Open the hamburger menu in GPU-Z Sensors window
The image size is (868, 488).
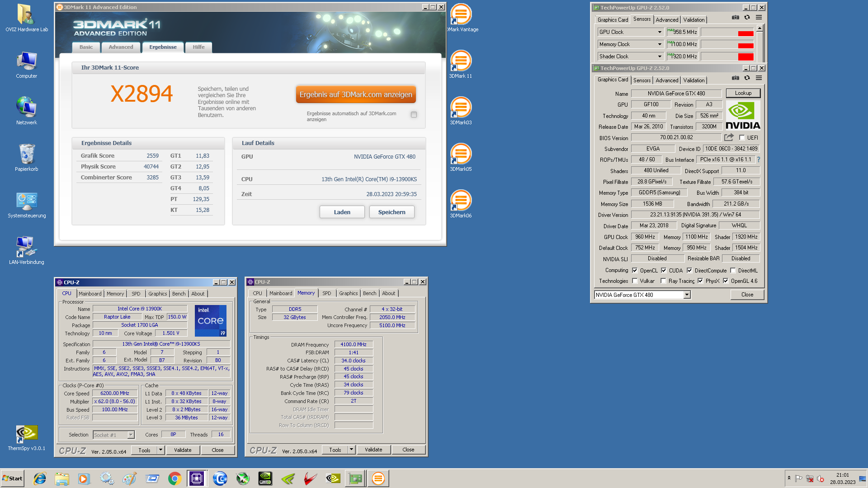[x=759, y=17]
